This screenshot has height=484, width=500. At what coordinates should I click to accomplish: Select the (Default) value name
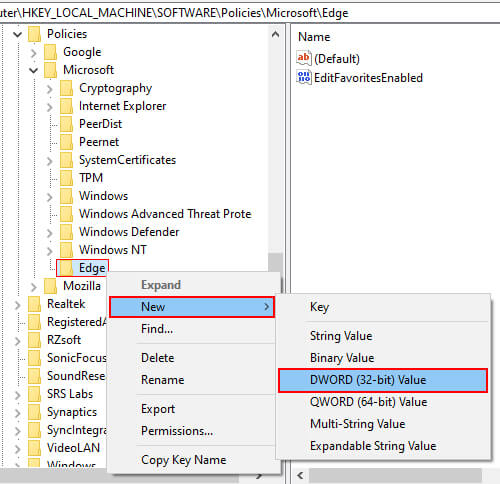click(x=337, y=59)
